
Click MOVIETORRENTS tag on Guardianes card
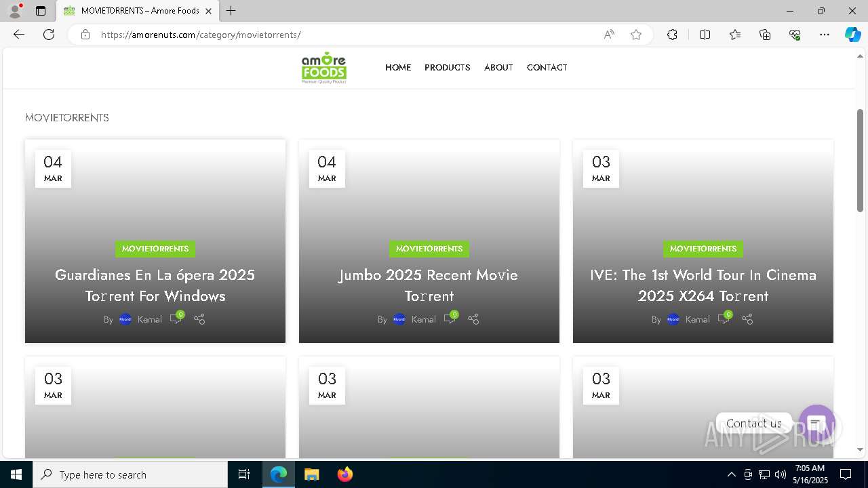(155, 249)
